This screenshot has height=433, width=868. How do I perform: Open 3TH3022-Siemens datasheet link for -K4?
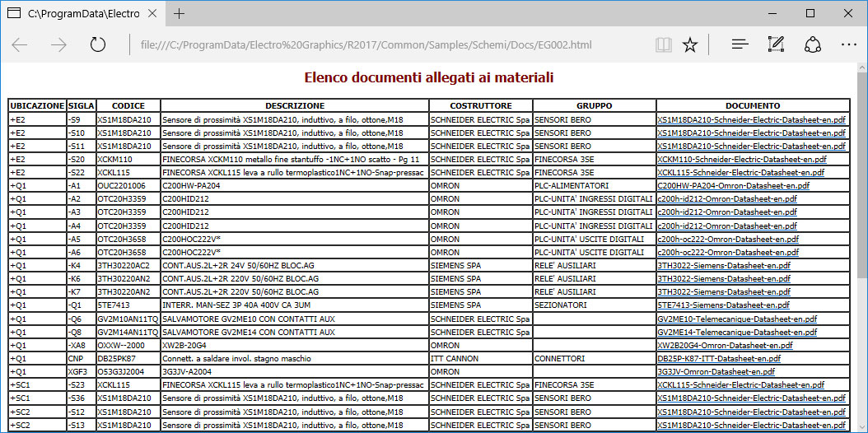(724, 265)
